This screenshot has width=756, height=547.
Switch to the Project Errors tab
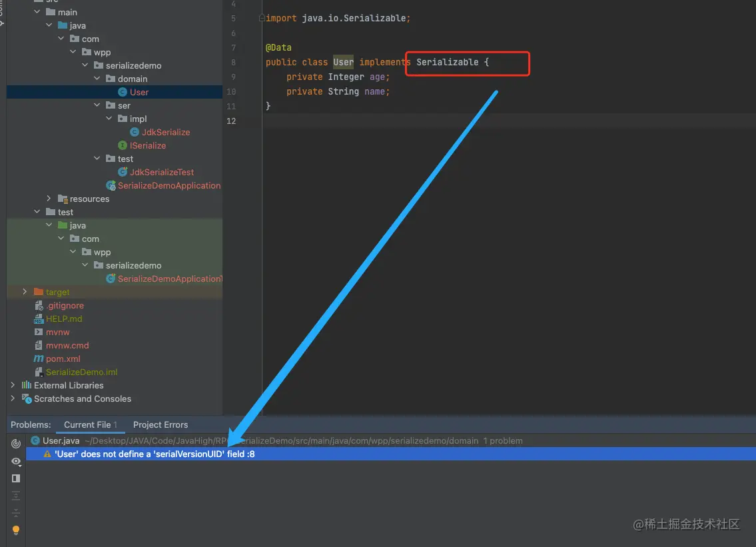tap(161, 424)
